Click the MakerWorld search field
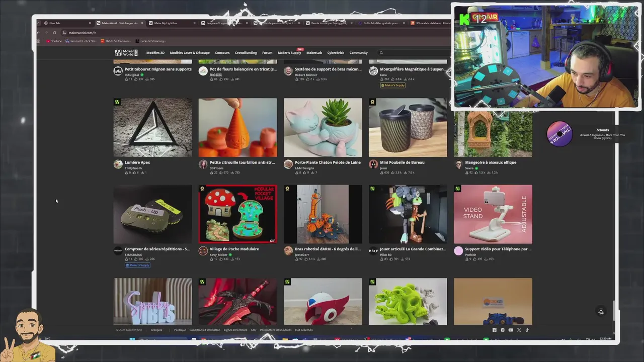644x362 pixels. (415, 53)
